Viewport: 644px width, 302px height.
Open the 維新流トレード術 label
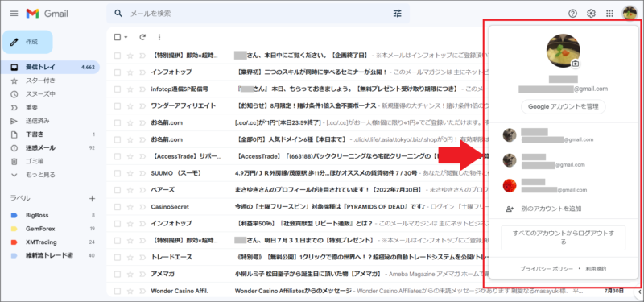pyautogui.click(x=50, y=255)
